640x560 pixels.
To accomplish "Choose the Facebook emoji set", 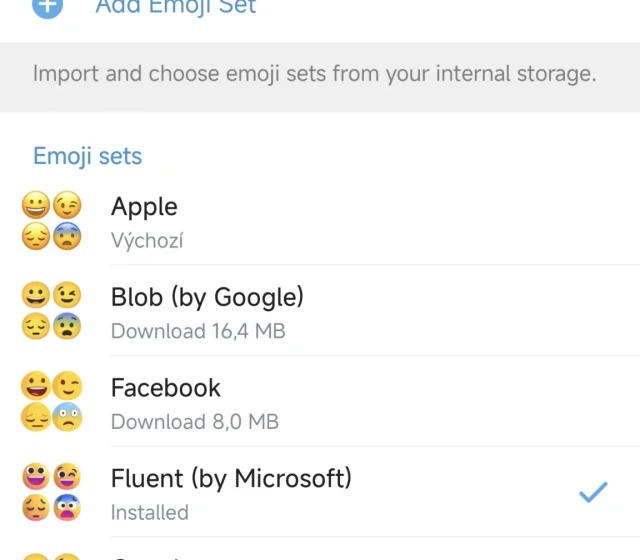I will click(x=166, y=388).
